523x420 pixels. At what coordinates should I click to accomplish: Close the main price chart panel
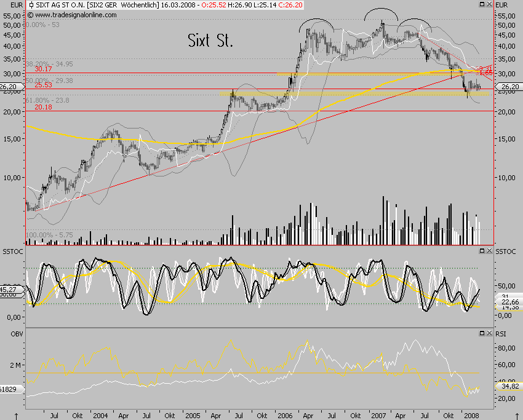click(489, 4)
